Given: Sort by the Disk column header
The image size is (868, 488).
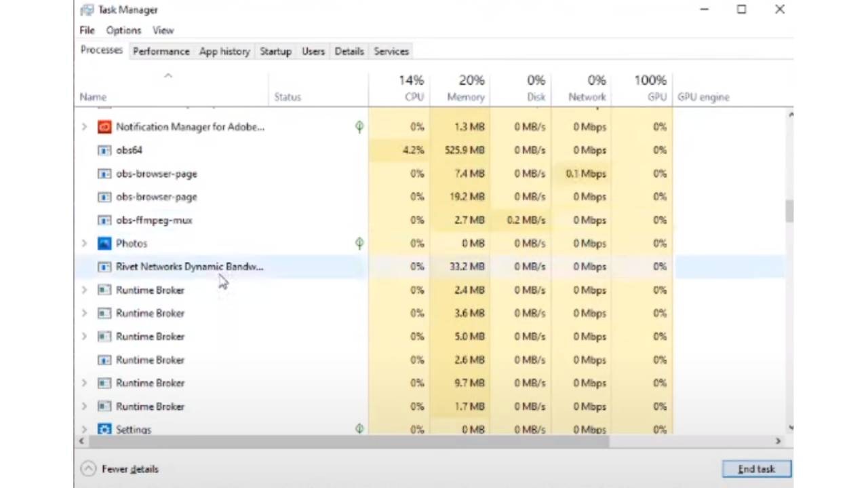Looking at the screenshot, I should coord(521,88).
